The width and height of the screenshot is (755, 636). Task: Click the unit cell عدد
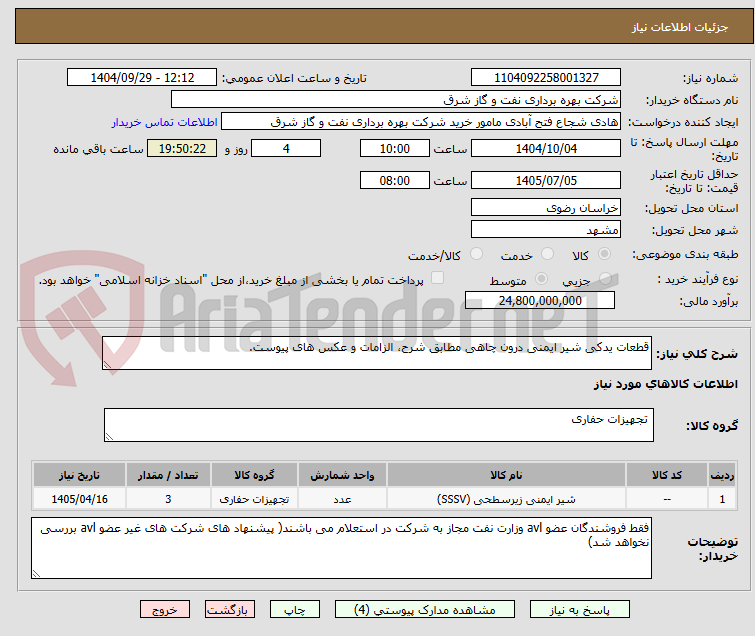(342, 499)
